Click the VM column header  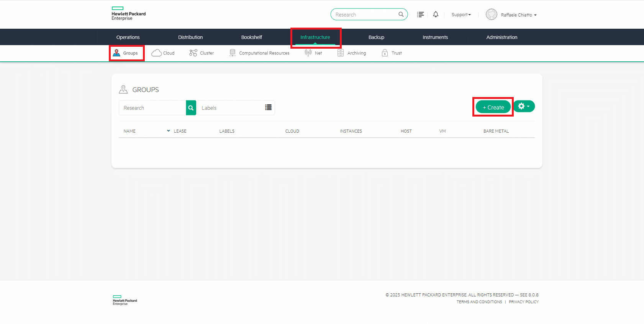tap(442, 131)
